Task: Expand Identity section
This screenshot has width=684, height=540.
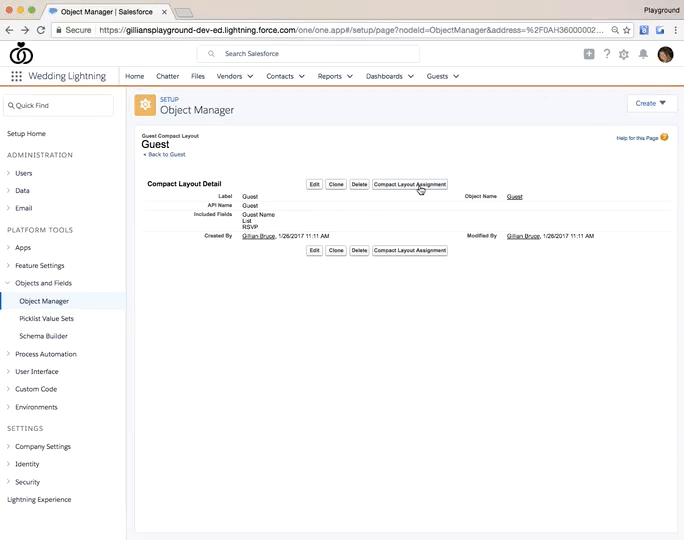Action: point(8,464)
